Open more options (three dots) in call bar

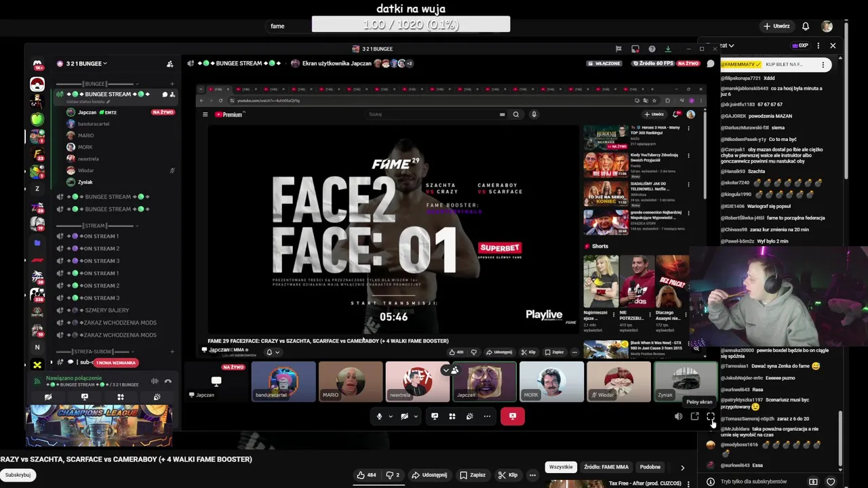(487, 416)
